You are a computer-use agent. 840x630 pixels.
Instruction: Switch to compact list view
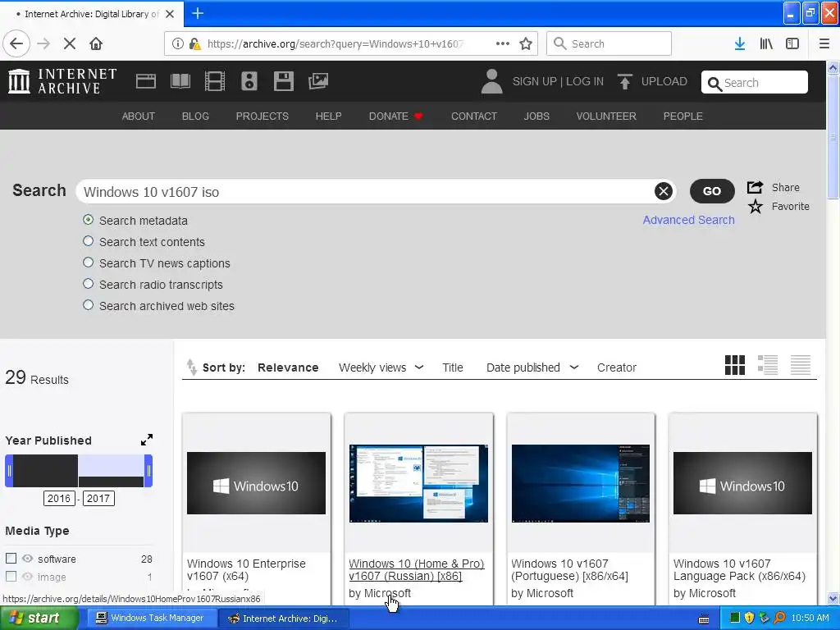click(801, 365)
